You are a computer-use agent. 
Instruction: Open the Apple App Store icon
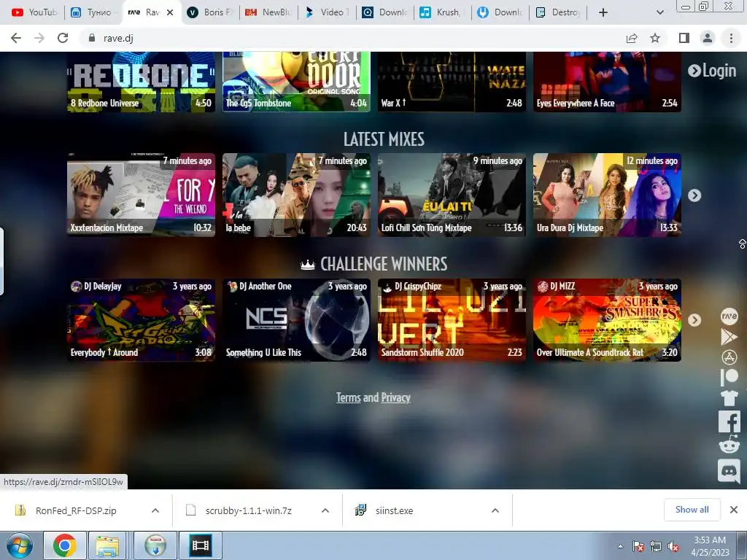729,357
